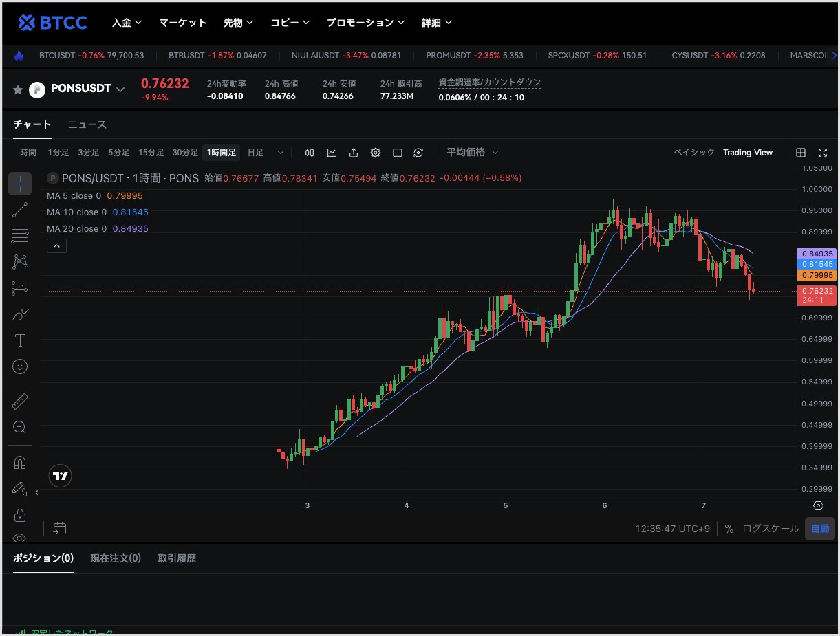This screenshot has width=840, height=636.
Task: Select the 3分足 timeframe
Action: click(x=89, y=153)
